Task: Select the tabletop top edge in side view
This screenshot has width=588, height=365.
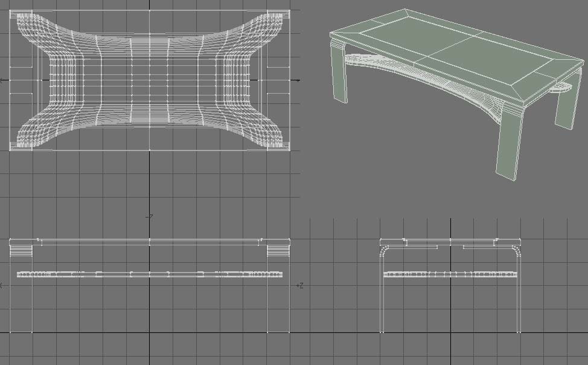Action: pyautogui.click(x=450, y=240)
